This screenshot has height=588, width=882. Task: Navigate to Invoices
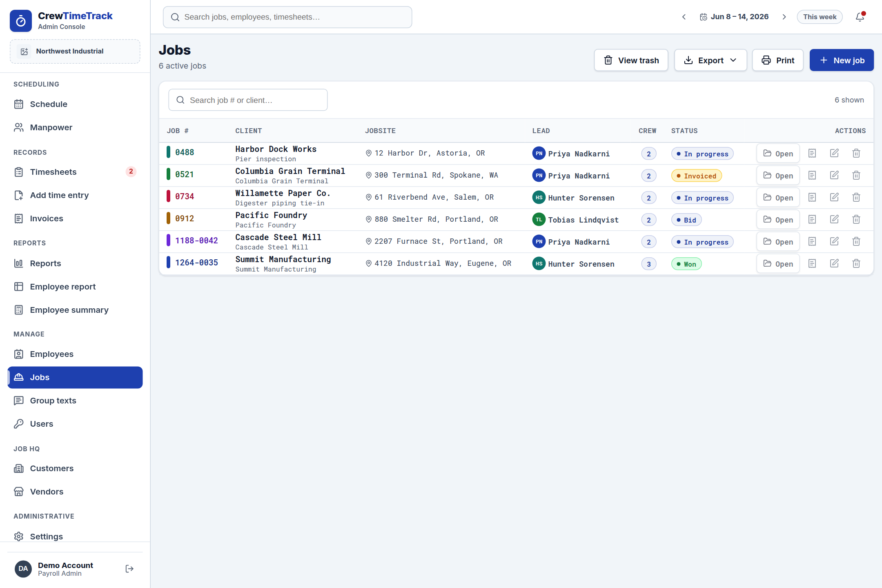75,218
